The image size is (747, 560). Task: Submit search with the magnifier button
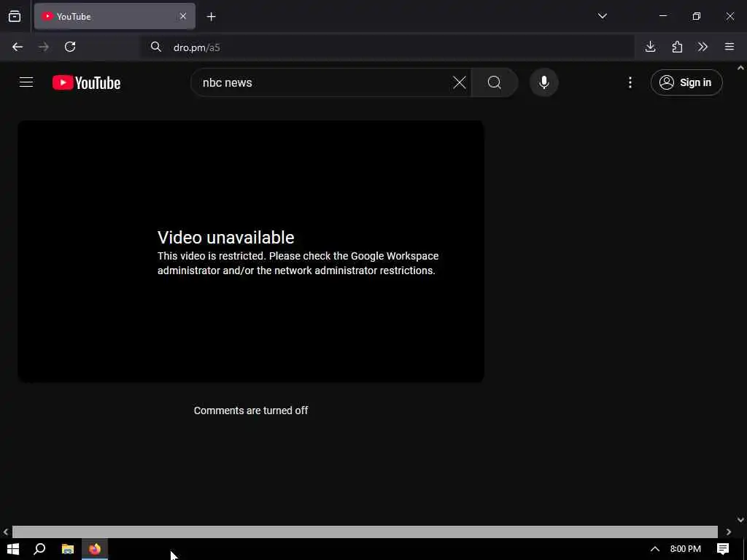495,83
